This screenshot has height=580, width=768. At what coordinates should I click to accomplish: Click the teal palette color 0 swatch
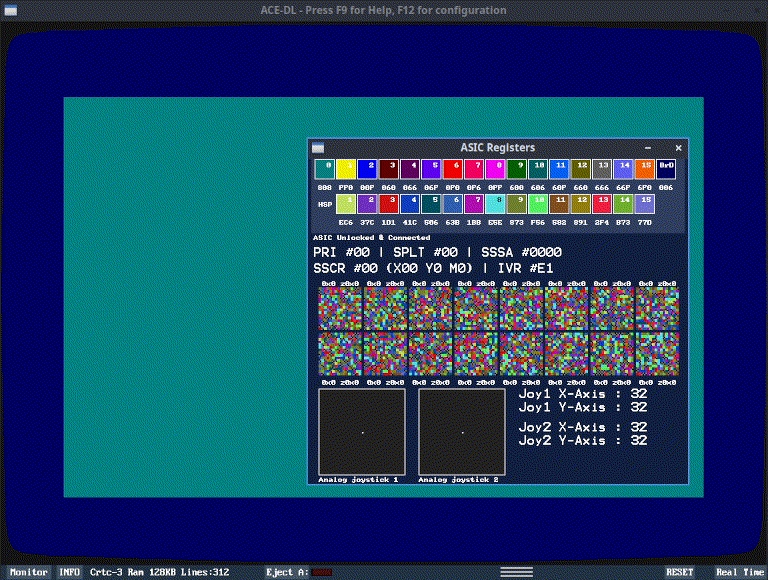324,168
